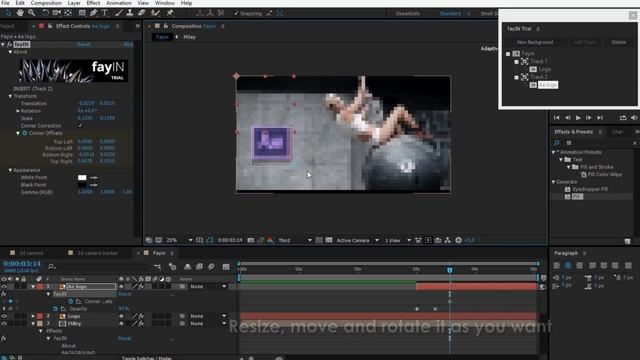The height and width of the screenshot is (360, 640).
Task: Select the Roto Brush tool
Action: (155, 13)
